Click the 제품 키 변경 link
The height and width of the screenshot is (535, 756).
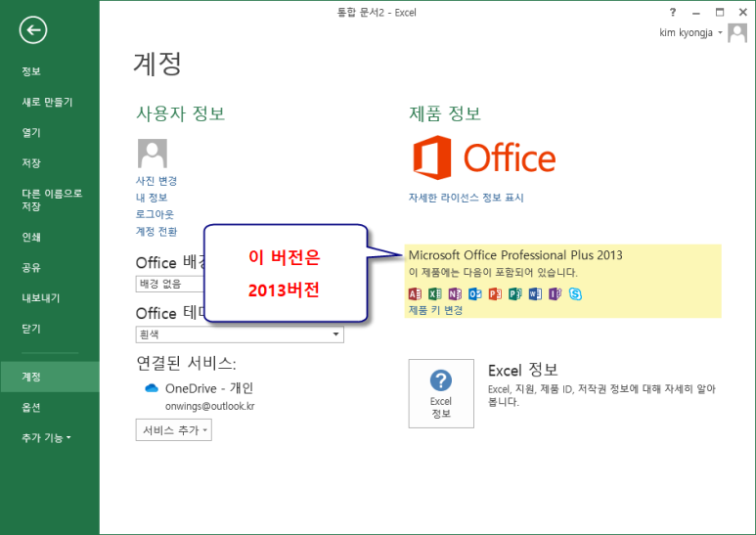pyautogui.click(x=435, y=310)
